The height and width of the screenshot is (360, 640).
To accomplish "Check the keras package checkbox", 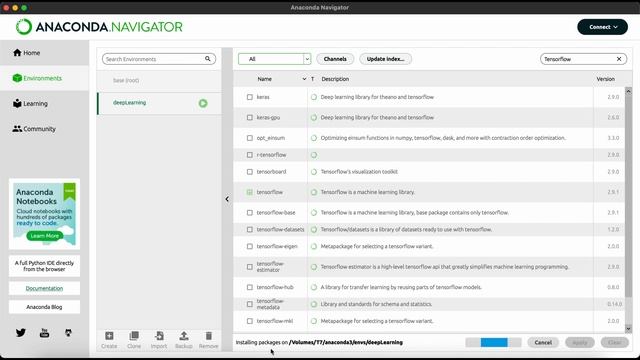I will tap(249, 97).
